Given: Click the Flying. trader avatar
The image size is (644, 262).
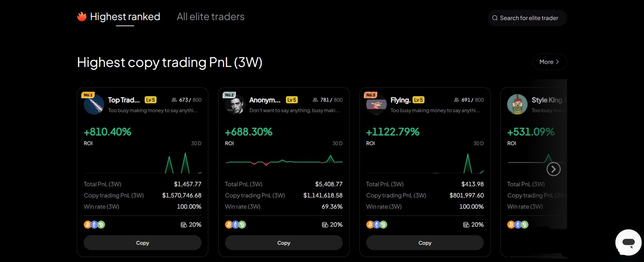Looking at the screenshot, I should click(x=376, y=105).
